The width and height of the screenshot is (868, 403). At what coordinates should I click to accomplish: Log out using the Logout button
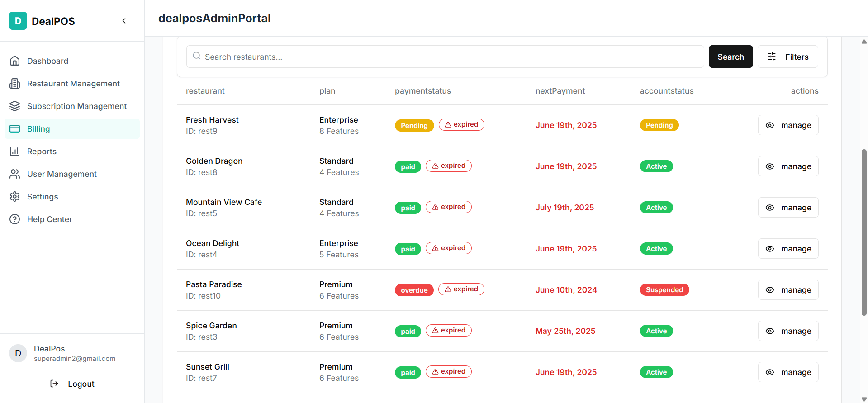pyautogui.click(x=72, y=384)
